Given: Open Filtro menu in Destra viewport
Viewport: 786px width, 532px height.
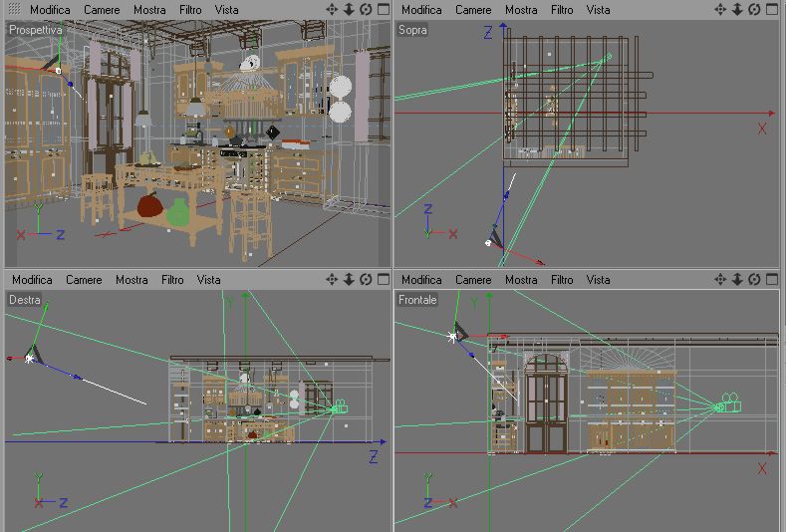Looking at the screenshot, I should [x=172, y=280].
